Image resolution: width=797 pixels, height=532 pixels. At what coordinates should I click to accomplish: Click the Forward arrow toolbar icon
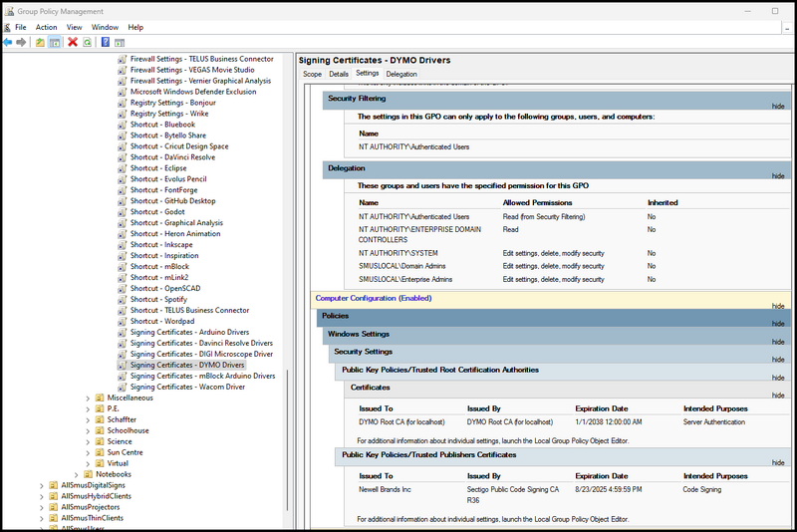22,43
